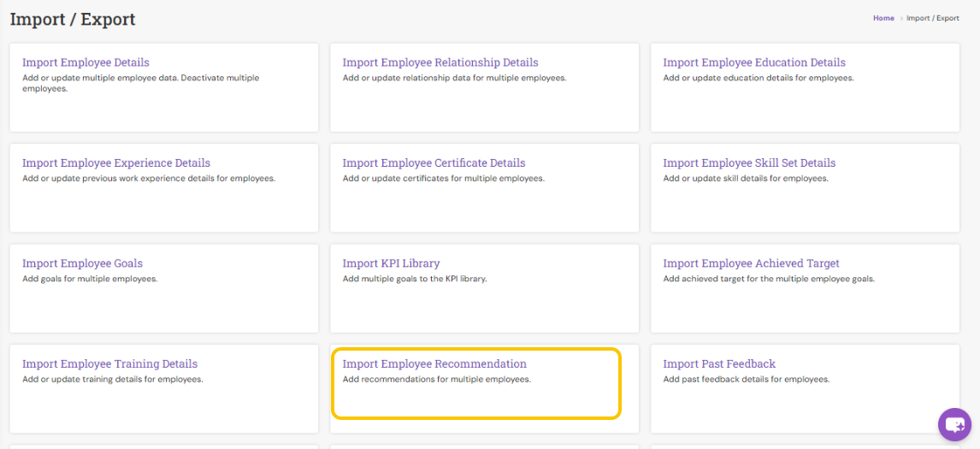Open Import Past Feedback
This screenshot has width=980, height=449.
click(718, 364)
